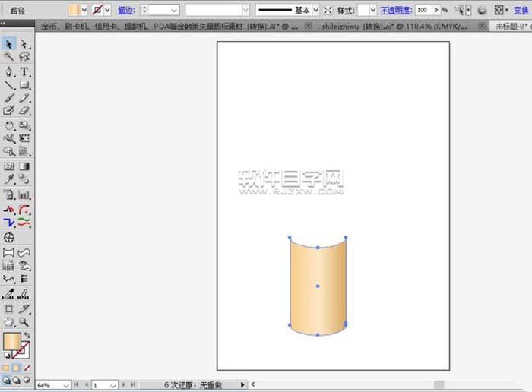Select the Pen tool
The width and height of the screenshot is (532, 392).
point(9,71)
